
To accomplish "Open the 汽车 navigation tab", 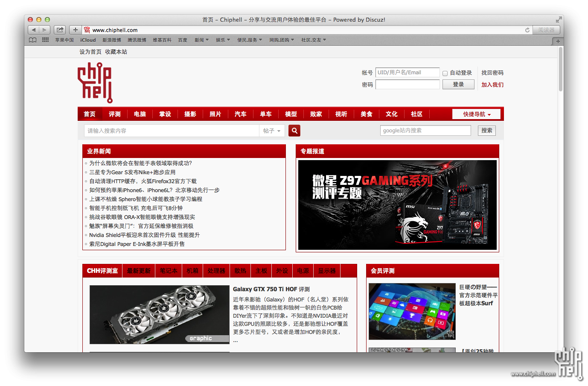I will tap(241, 114).
